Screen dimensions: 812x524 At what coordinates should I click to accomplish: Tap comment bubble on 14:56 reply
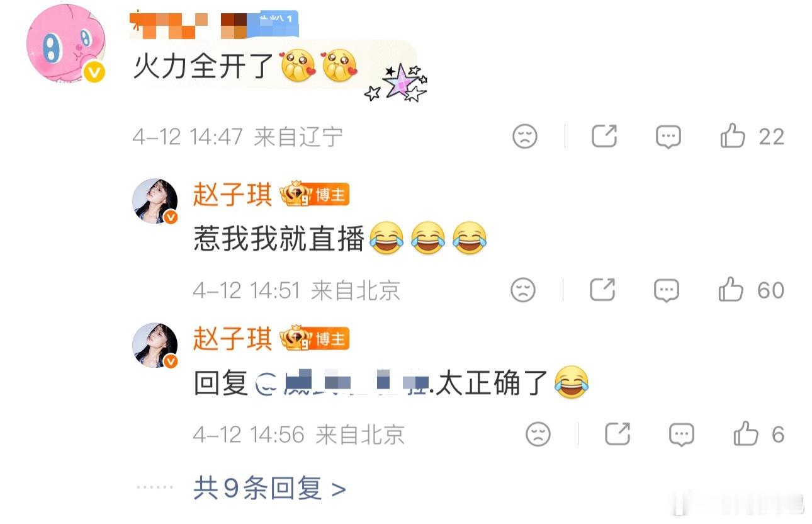tap(681, 434)
